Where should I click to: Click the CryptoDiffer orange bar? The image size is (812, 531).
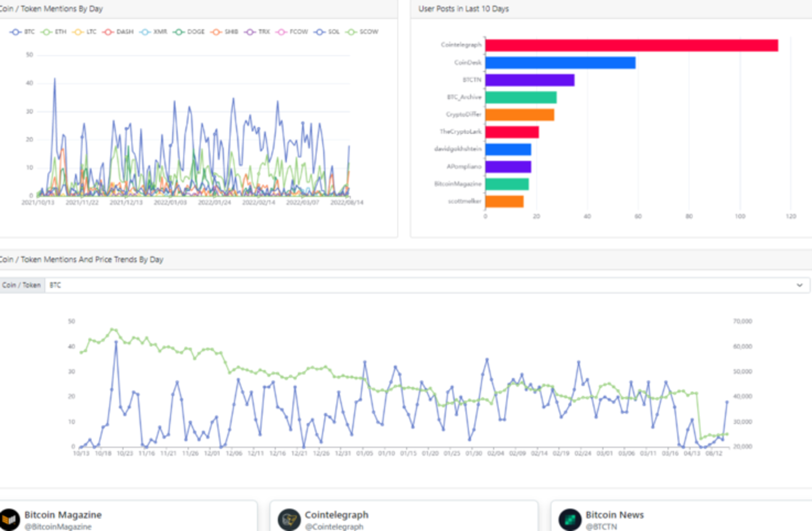520,115
